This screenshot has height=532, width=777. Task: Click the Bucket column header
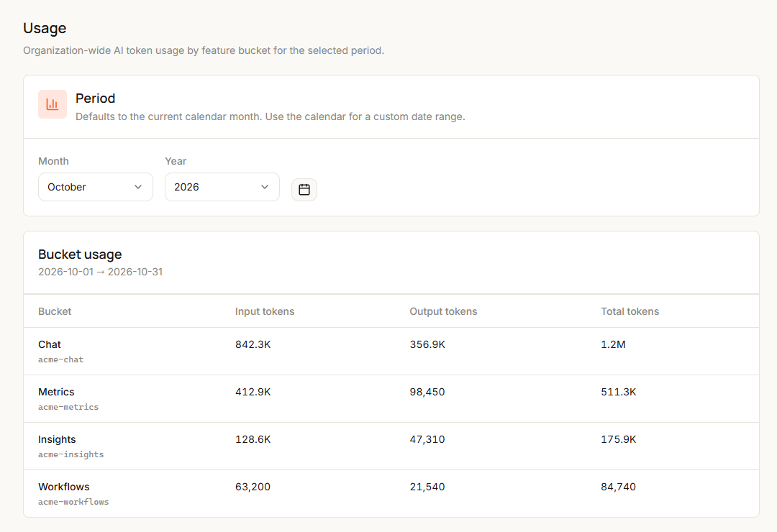point(55,311)
